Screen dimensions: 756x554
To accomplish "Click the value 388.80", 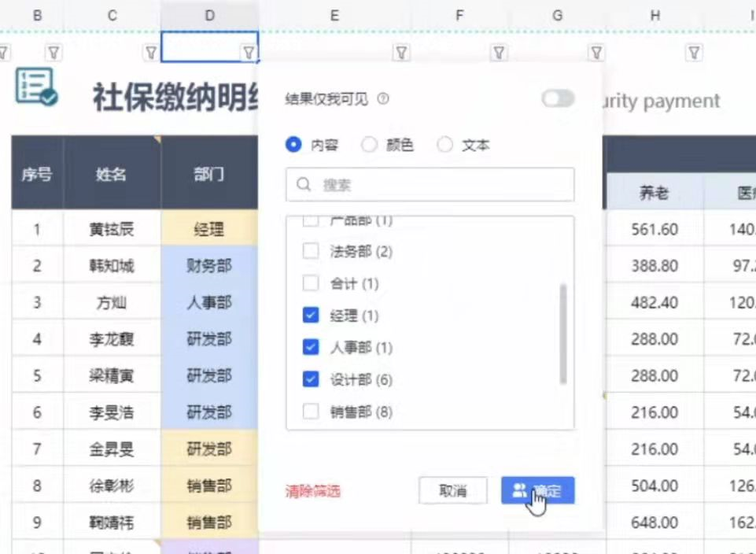I will pyautogui.click(x=655, y=266).
